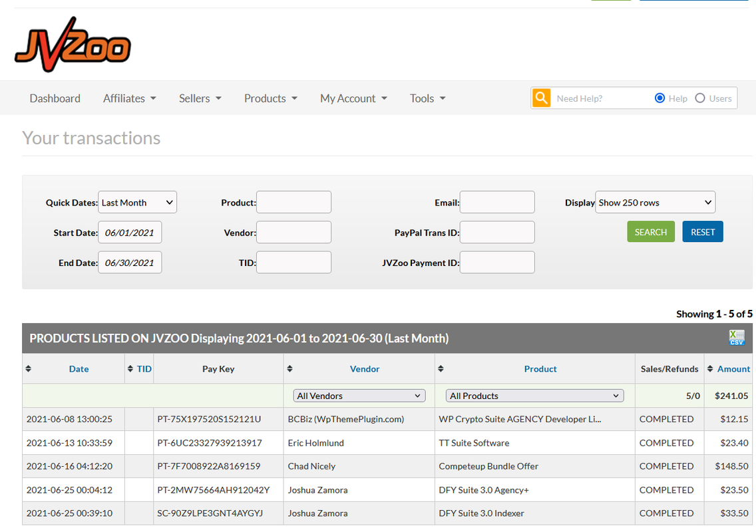Viewport: 756px width, 532px height.
Task: Select pay key PT-75X197520S152121U
Action: (x=209, y=419)
